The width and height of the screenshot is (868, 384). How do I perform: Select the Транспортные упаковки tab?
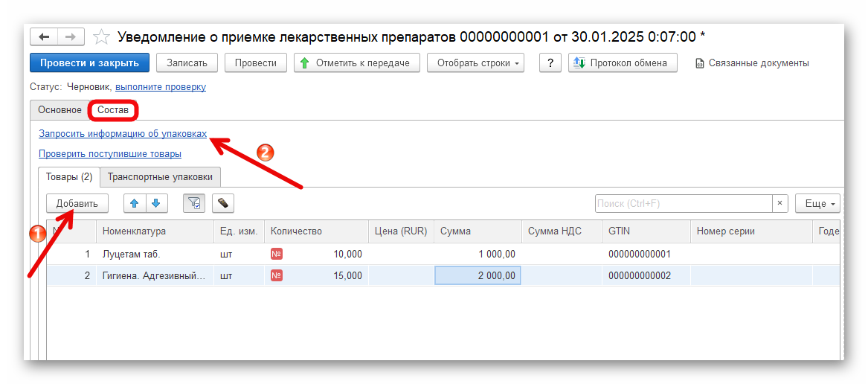click(x=161, y=177)
